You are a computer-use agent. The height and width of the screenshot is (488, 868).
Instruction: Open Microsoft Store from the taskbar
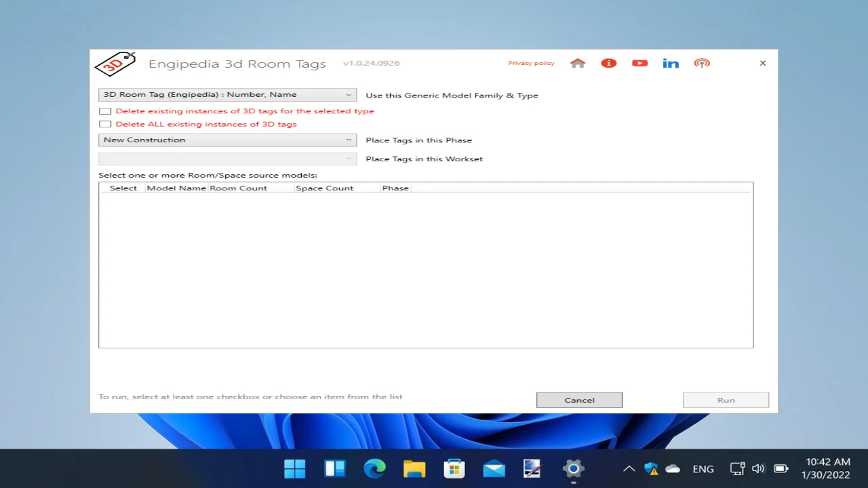[x=454, y=468]
